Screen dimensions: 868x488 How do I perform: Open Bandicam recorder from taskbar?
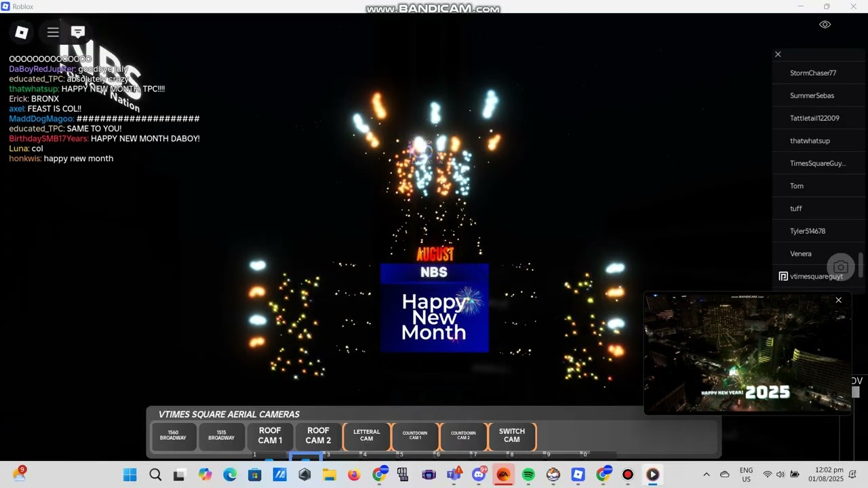[628, 474]
